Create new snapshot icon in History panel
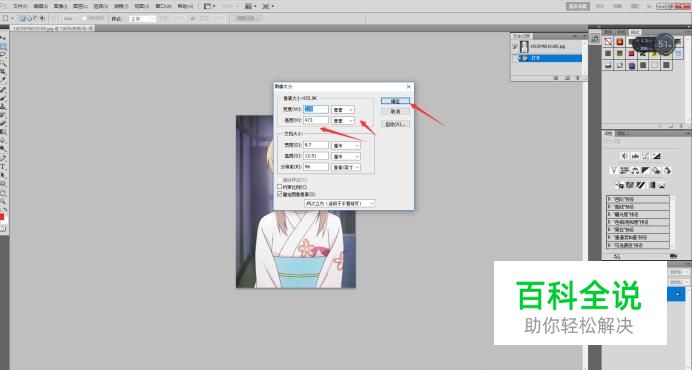 point(567,78)
